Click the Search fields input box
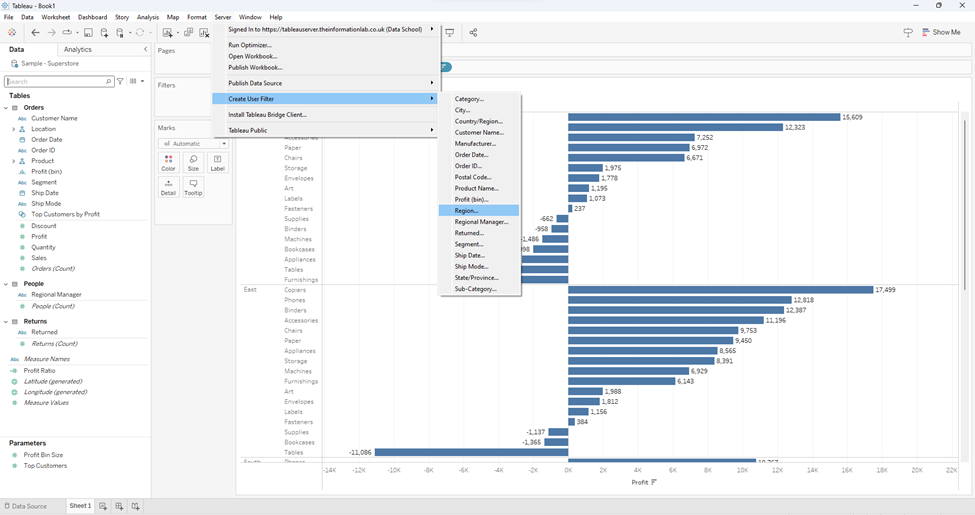 click(x=59, y=81)
